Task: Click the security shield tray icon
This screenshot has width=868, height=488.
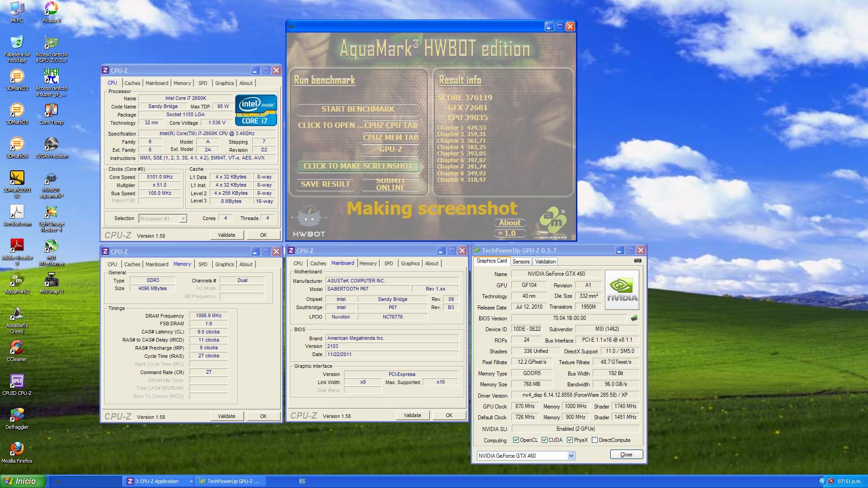Action: coord(831,481)
